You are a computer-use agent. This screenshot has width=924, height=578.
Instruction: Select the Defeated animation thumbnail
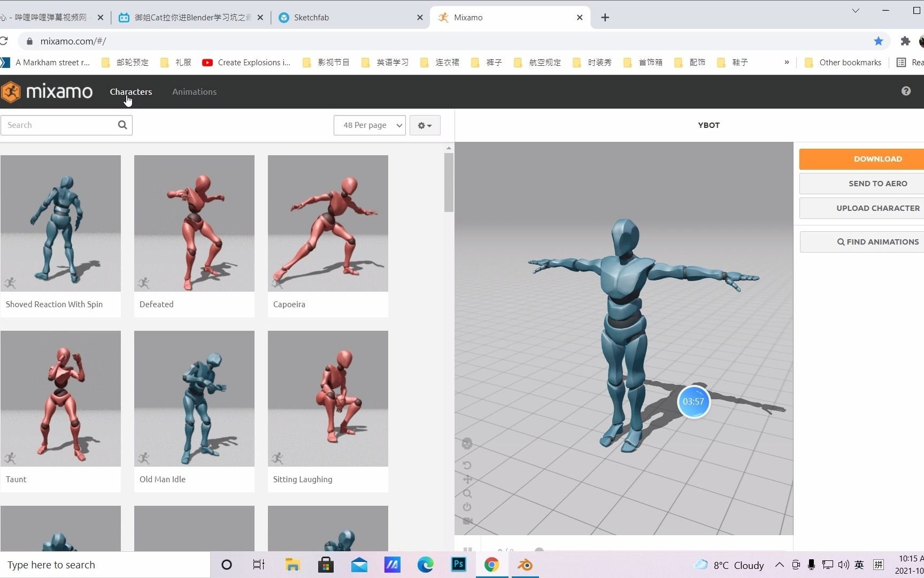tap(194, 223)
